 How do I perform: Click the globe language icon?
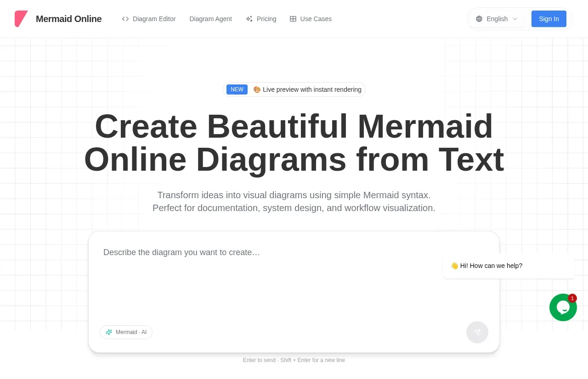[479, 19]
